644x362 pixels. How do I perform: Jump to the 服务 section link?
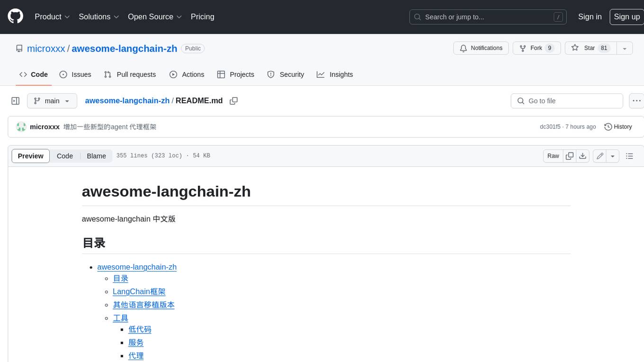click(x=136, y=343)
